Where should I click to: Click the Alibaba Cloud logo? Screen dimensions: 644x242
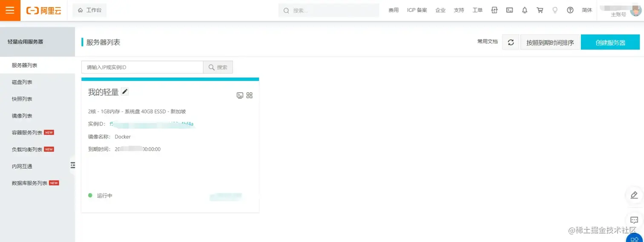(x=43, y=11)
